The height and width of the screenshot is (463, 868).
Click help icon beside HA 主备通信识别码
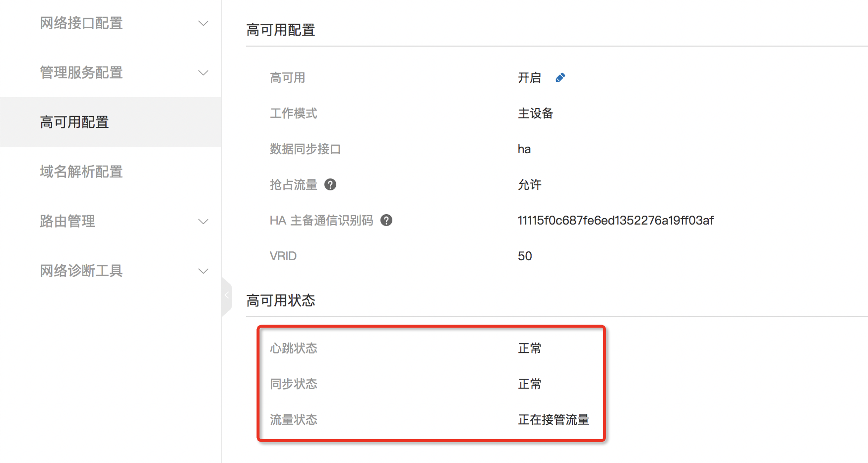tap(386, 220)
